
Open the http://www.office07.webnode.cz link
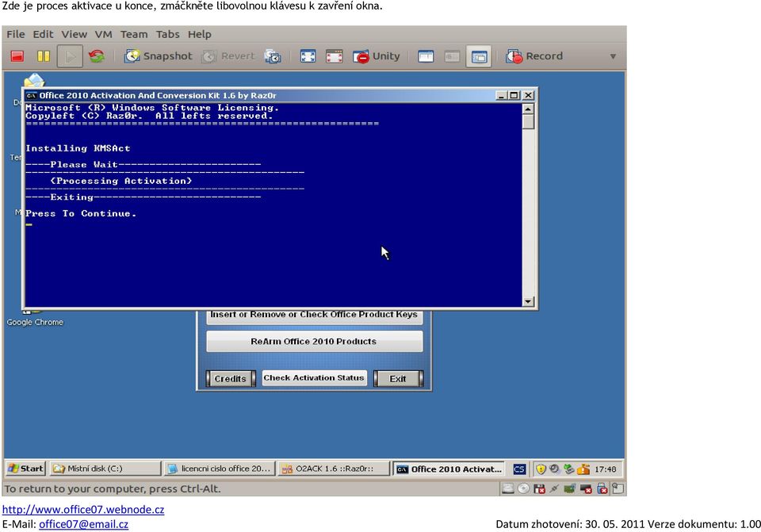coord(83,510)
